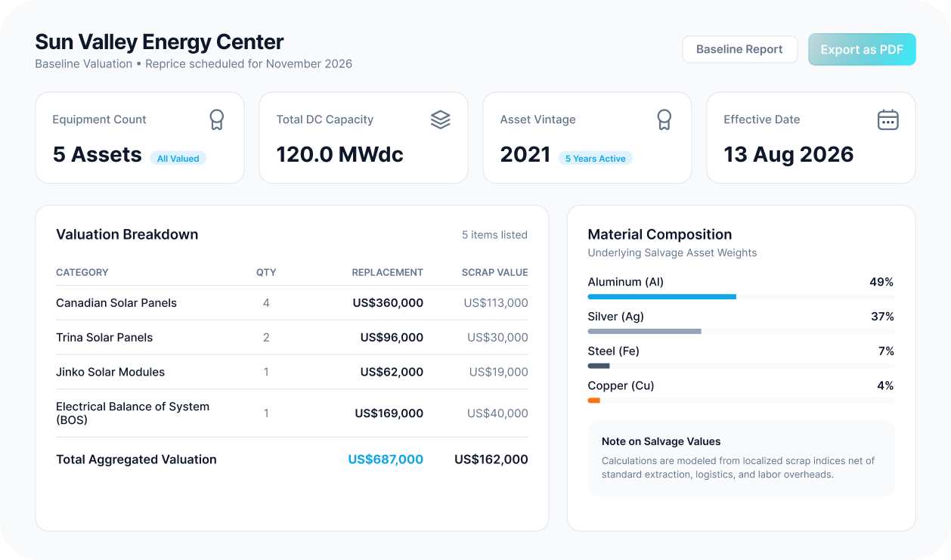Click the Effective Date calendar icon
The image size is (951, 560).
click(888, 119)
